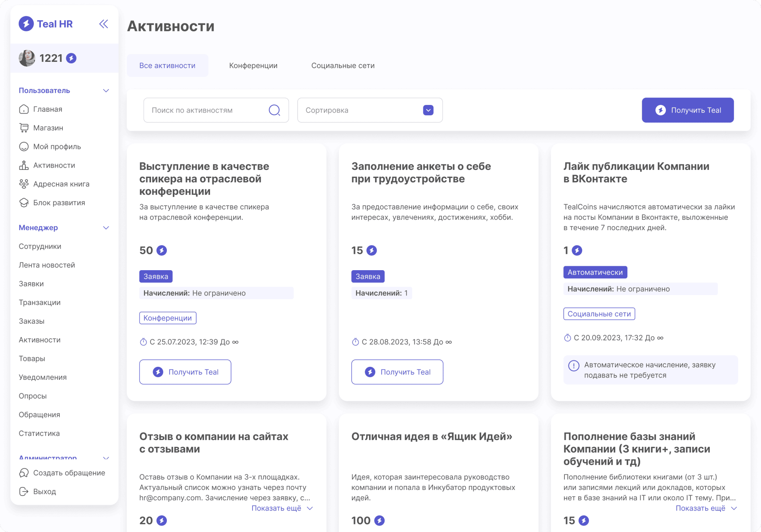Screen dimensions: 761x532
Task: Collapse the Пользователь menu section
Action: click(x=106, y=91)
